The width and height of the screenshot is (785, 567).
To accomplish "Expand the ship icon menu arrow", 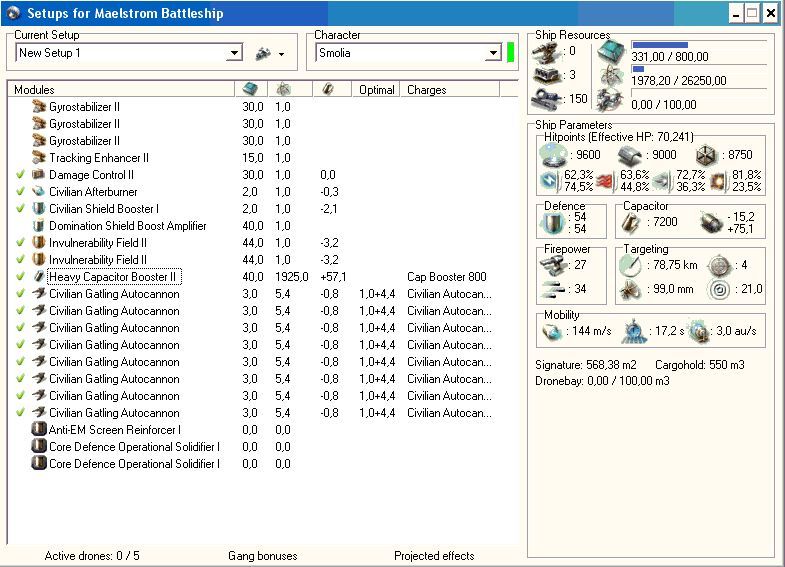I will (x=282, y=54).
